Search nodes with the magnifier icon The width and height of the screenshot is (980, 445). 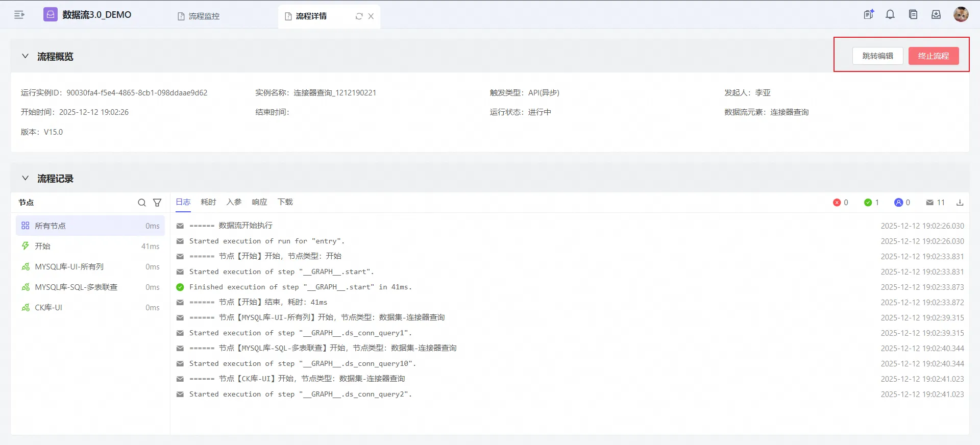(142, 203)
